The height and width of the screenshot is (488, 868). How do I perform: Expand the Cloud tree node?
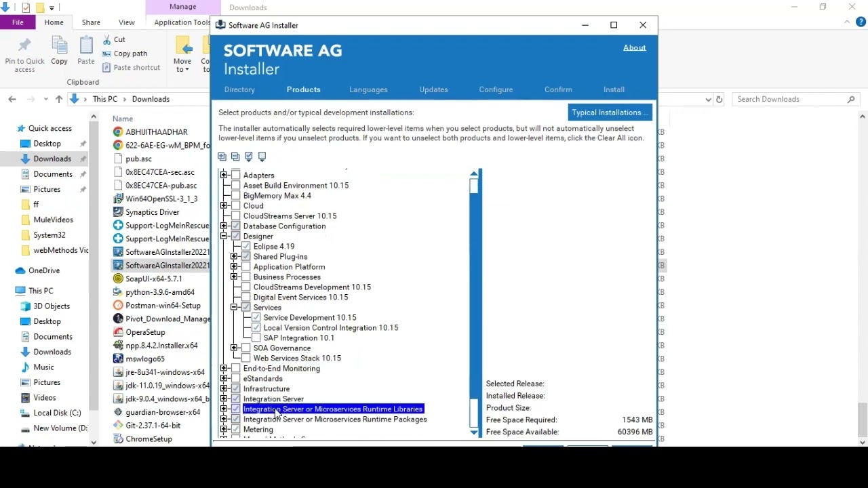tap(224, 206)
